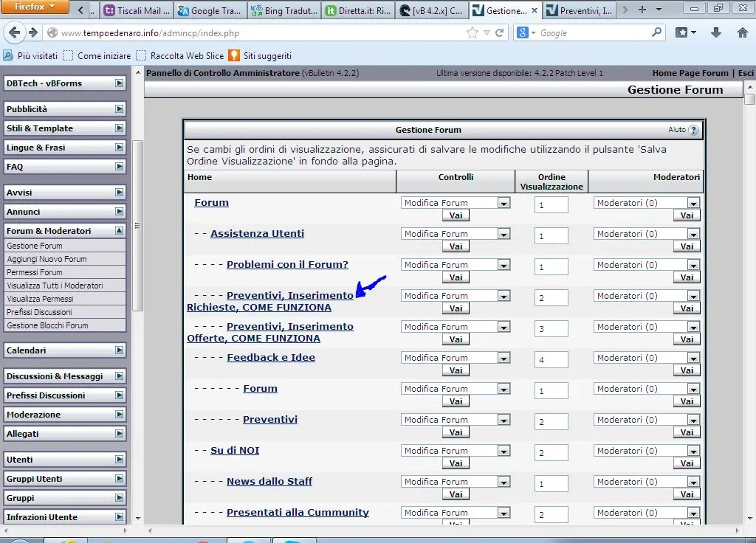Go to the browser home page icon
This screenshot has height=543, width=756.
[x=743, y=32]
